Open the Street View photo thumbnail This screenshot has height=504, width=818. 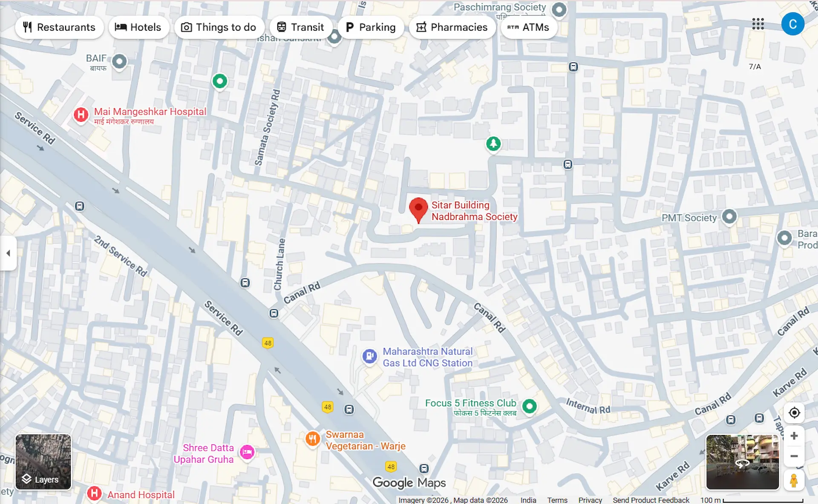coord(743,462)
